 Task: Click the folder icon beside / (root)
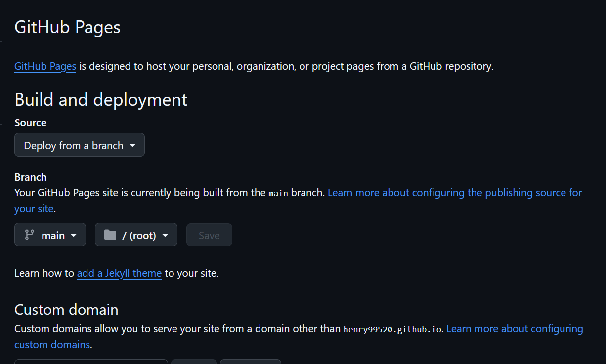coord(110,235)
